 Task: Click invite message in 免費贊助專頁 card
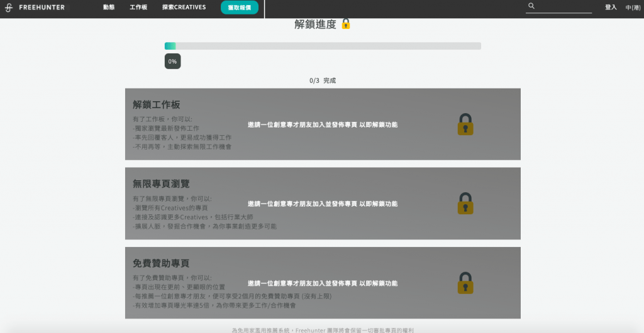click(323, 283)
